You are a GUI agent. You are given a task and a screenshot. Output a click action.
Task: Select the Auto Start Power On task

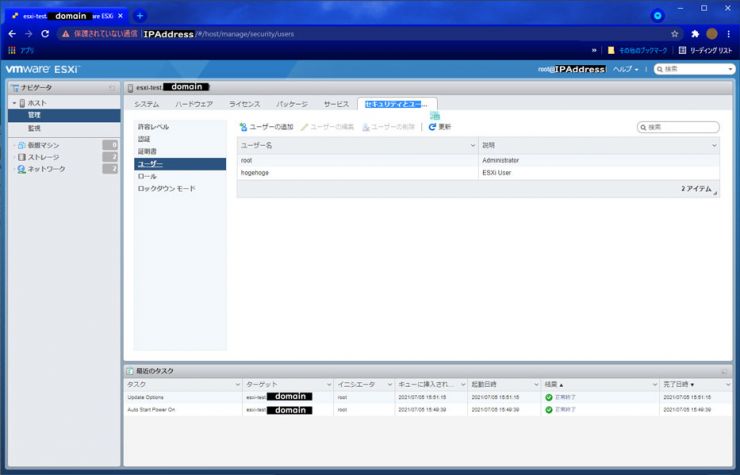click(428, 410)
